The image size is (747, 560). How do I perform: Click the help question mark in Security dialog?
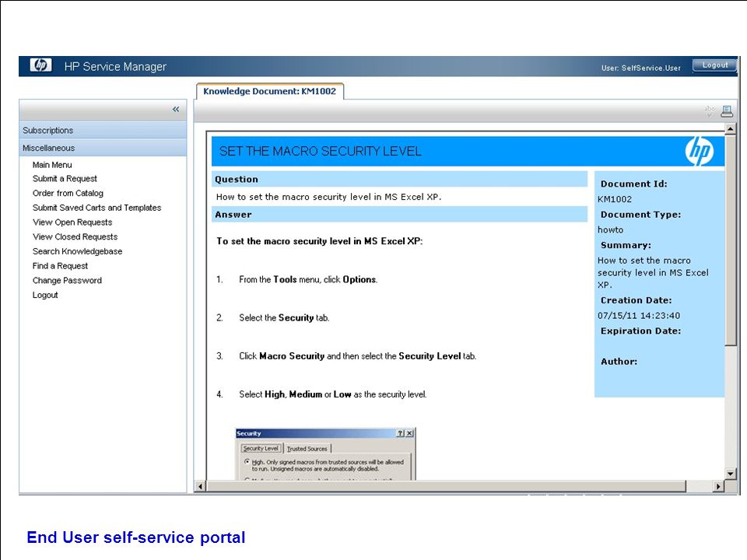pos(401,433)
